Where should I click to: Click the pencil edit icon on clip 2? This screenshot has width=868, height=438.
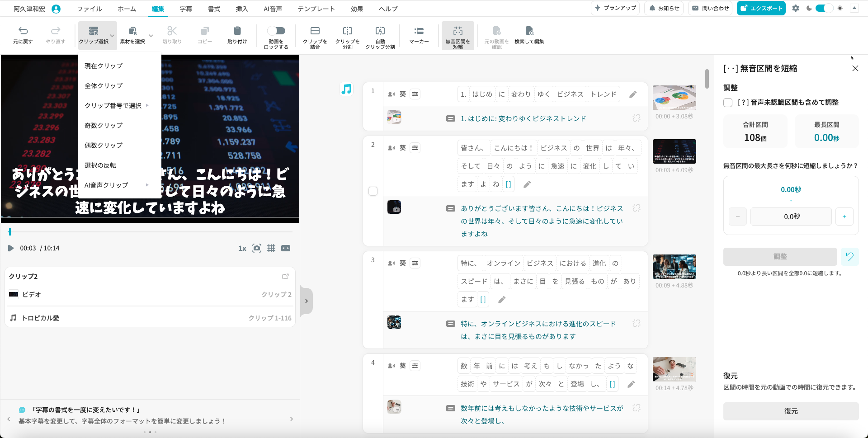[527, 184]
